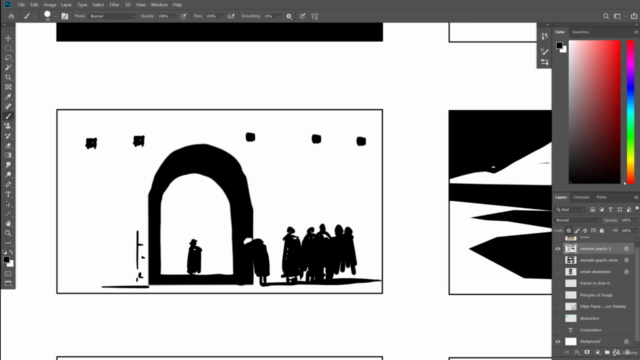Open the tool preset picker arrow

click(x=34, y=16)
